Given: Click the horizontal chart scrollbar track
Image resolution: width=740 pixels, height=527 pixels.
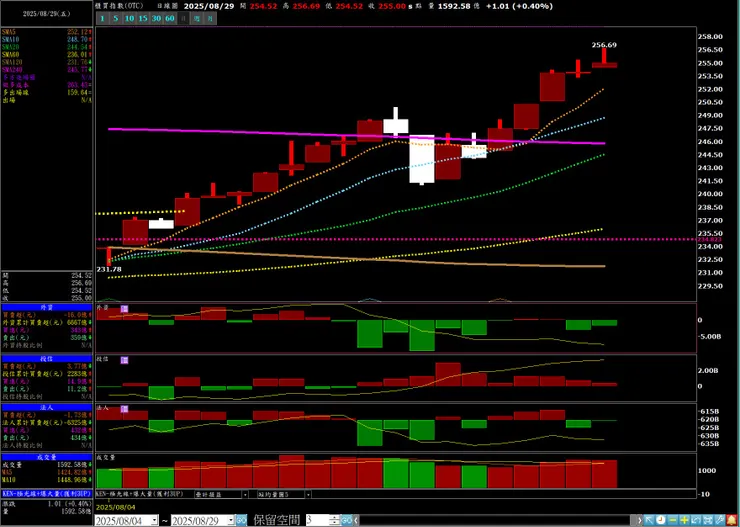Looking at the screenshot, I should 496,520.
